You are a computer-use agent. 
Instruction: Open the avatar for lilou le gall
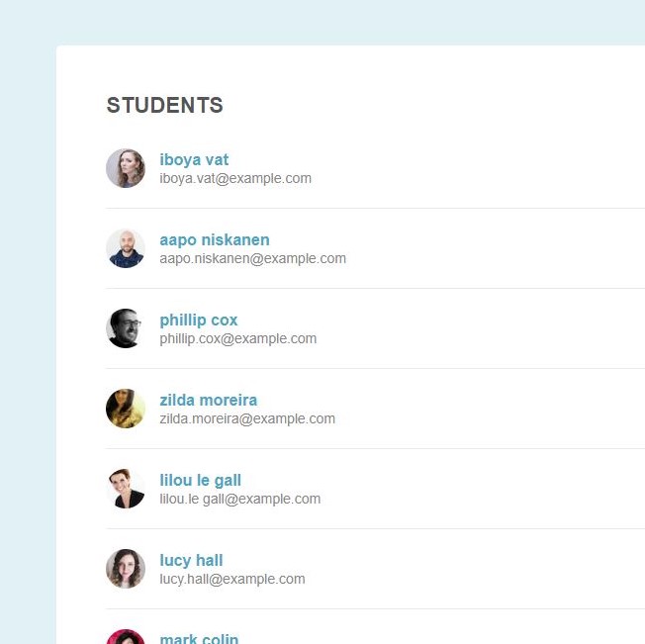tap(126, 489)
